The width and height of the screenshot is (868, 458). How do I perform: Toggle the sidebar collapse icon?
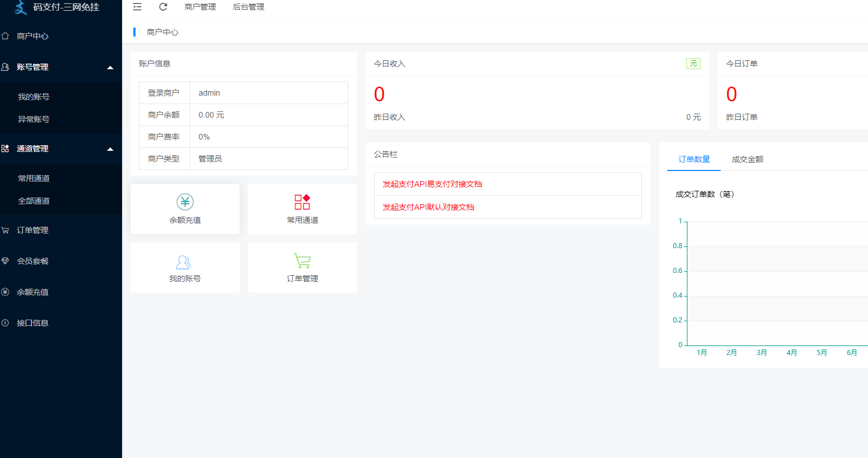tap(137, 7)
